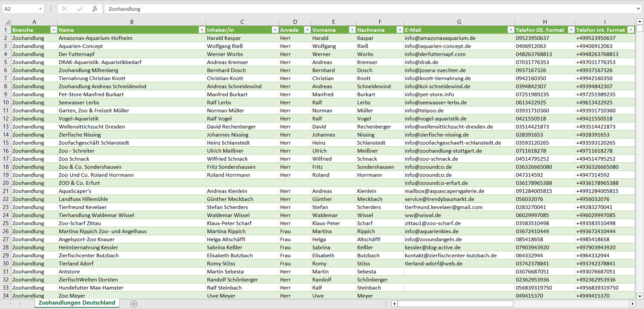
Task: Click the horizontal scrollbar track
Action: (x=513, y=304)
